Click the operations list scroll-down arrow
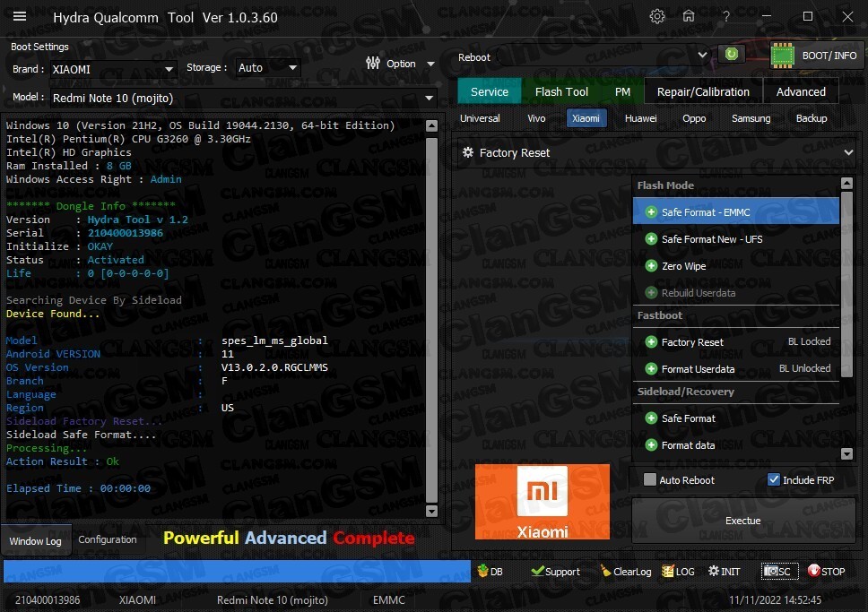The width and height of the screenshot is (868, 612). [x=846, y=453]
